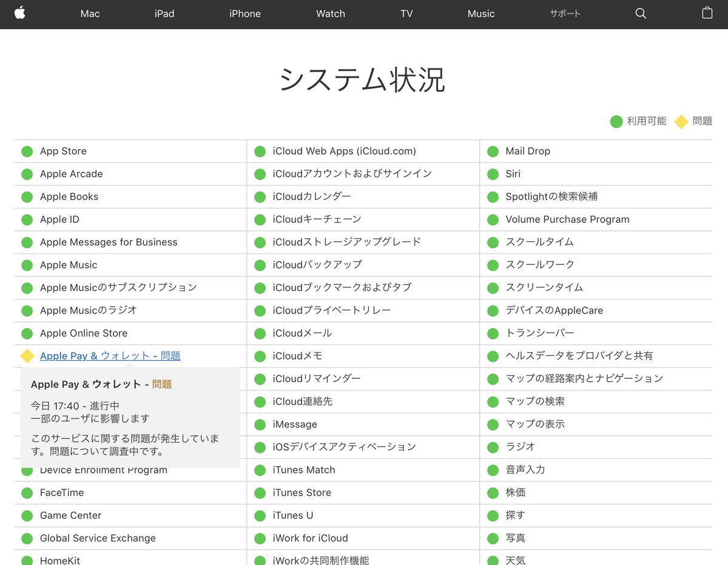Viewport: 728px width, 565px height.
Task: Click green status dot for iCloudメール
Action: click(260, 333)
